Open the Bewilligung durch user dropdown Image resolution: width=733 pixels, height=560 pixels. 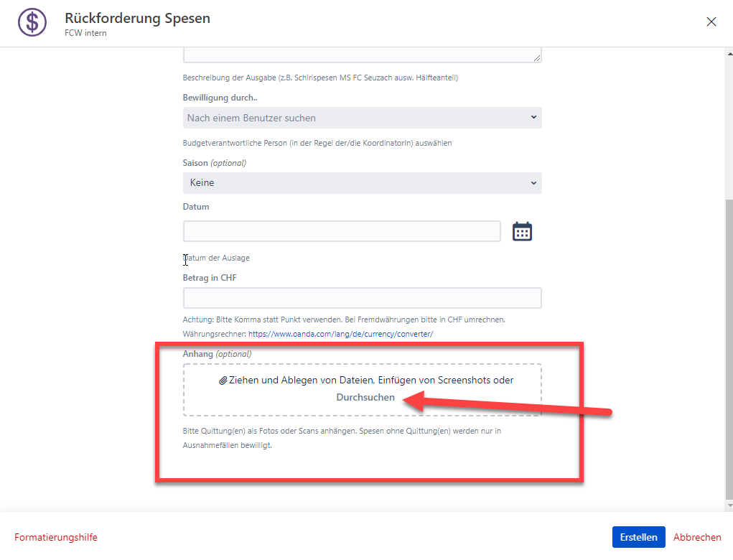[x=362, y=118]
